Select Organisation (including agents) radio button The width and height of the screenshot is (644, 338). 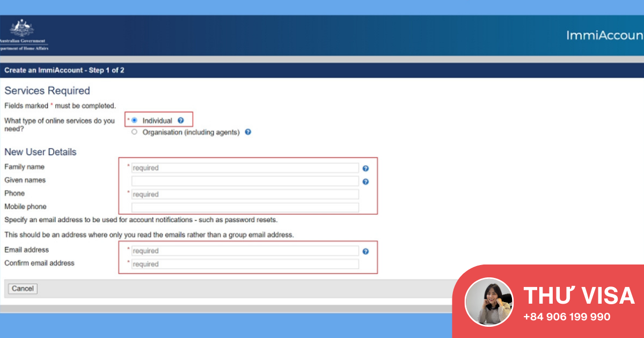coord(134,132)
